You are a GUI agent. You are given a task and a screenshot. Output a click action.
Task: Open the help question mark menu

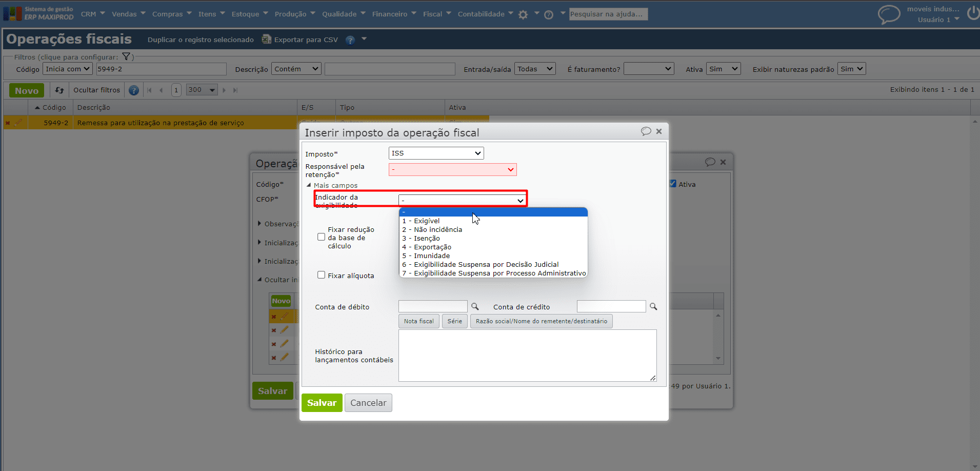549,15
